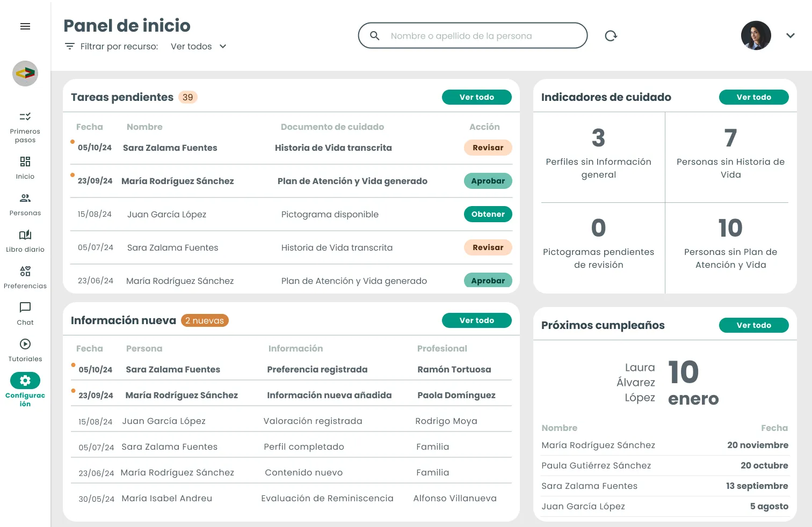The width and height of the screenshot is (812, 527).
Task: Click Revisar for 05/10/24 Sara Zalama
Action: (x=488, y=148)
